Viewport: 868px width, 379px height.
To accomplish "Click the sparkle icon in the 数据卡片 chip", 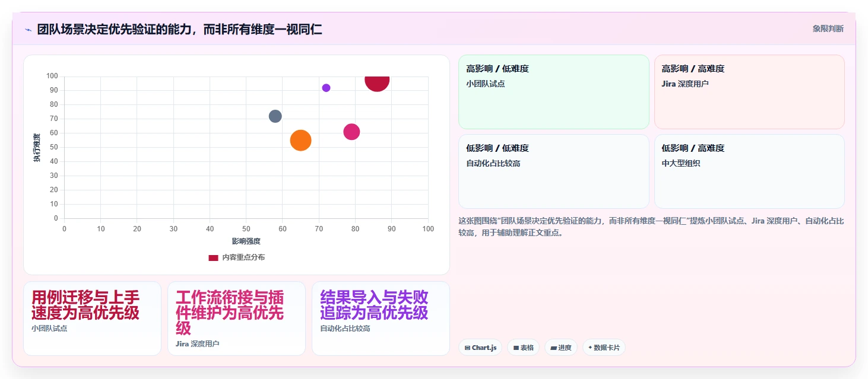I will point(590,348).
